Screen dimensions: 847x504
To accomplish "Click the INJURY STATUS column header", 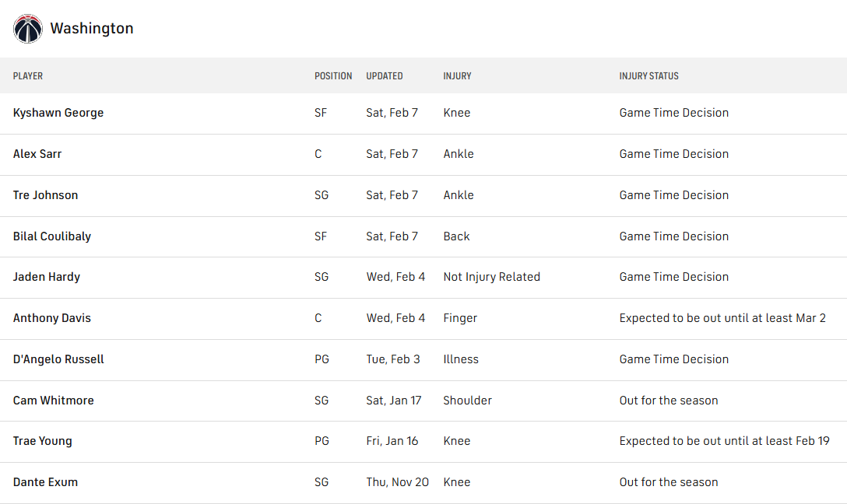I will click(648, 76).
